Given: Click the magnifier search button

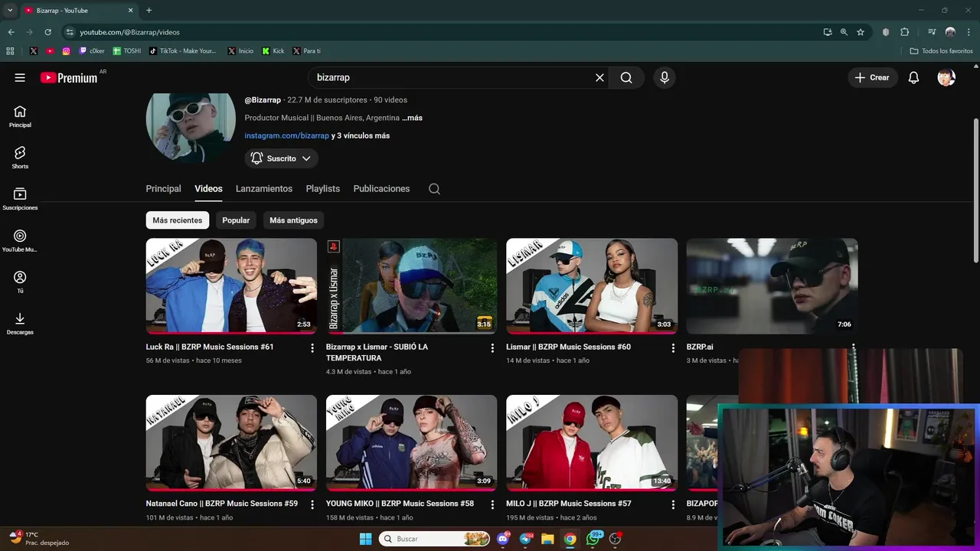Looking at the screenshot, I should click(626, 77).
